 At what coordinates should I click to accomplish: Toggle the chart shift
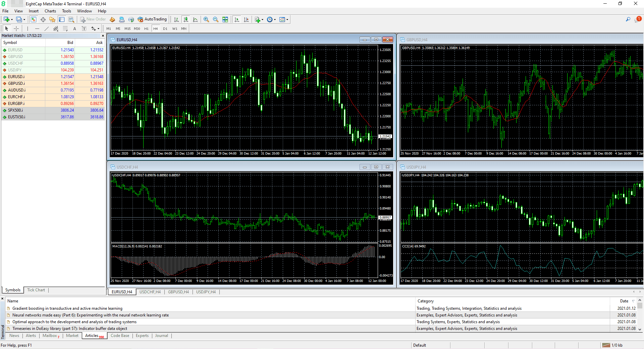(x=247, y=19)
